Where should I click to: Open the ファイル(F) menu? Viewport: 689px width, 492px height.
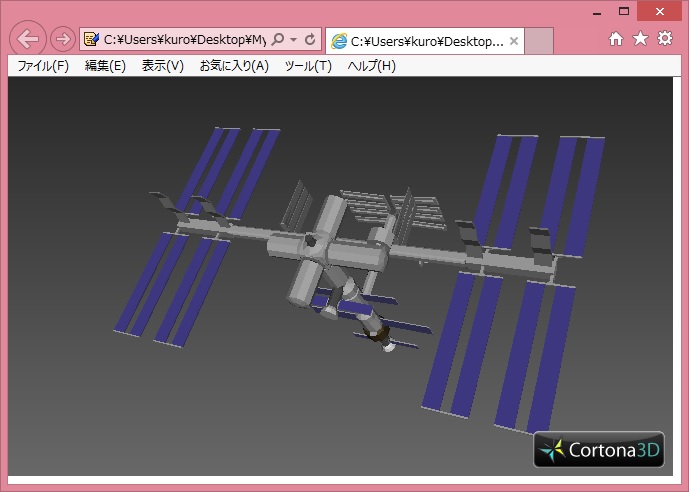pos(43,66)
